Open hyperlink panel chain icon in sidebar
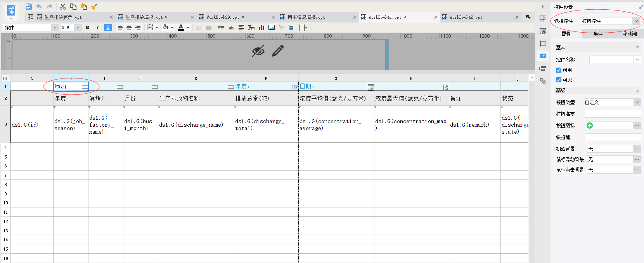 pyautogui.click(x=543, y=81)
